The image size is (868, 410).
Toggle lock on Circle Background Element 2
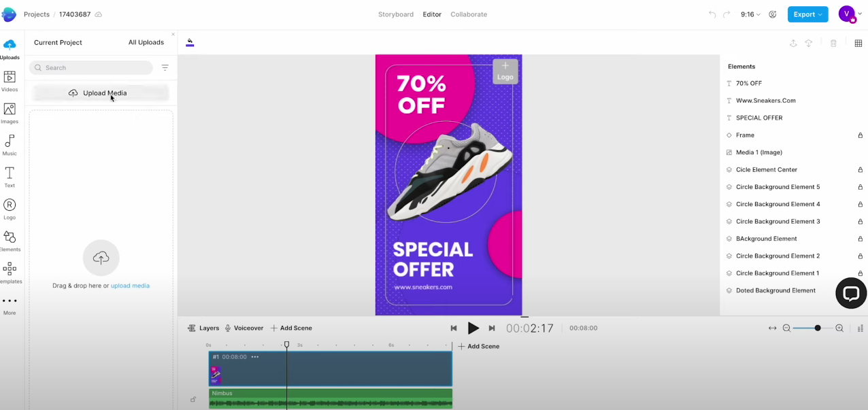click(x=860, y=256)
